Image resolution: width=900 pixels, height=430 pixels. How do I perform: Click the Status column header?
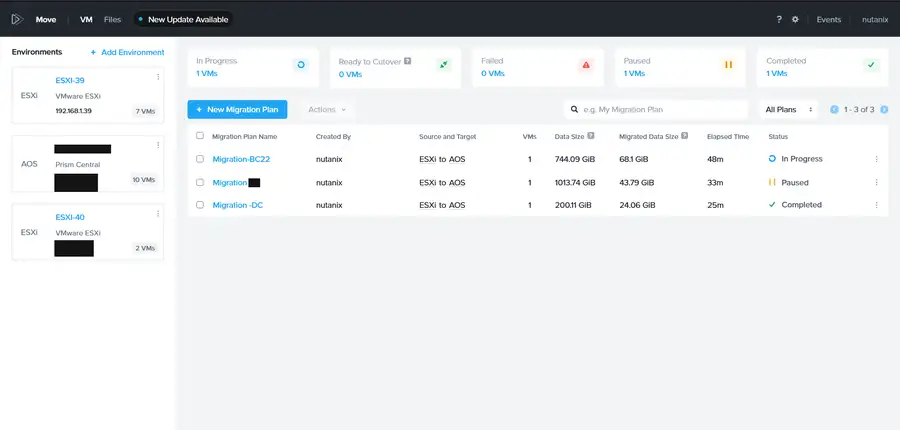point(778,137)
